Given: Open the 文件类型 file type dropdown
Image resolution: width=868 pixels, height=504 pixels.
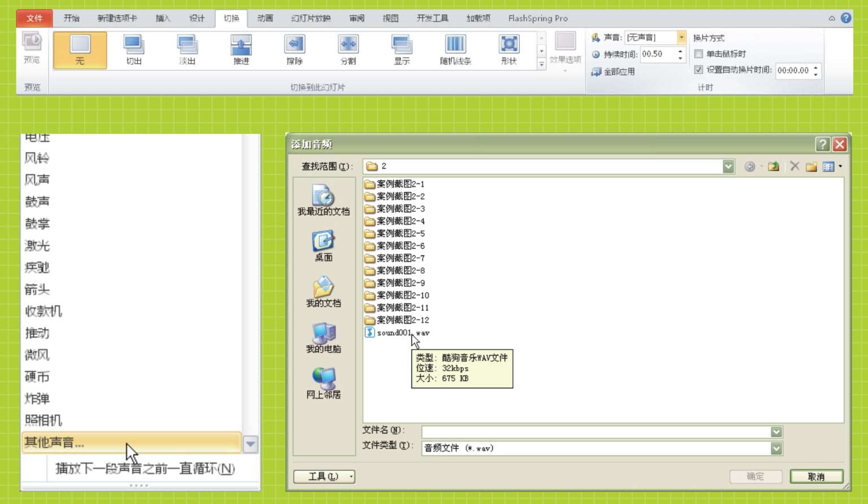Looking at the screenshot, I should (776, 448).
